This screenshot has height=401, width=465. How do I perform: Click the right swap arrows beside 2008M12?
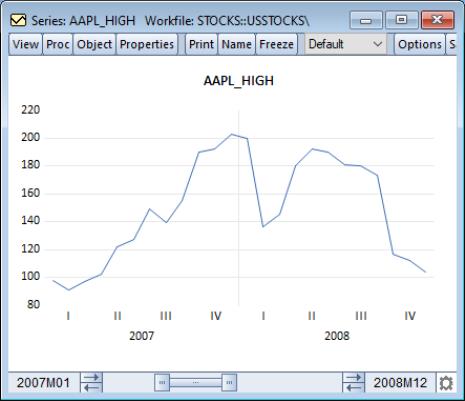point(354,382)
